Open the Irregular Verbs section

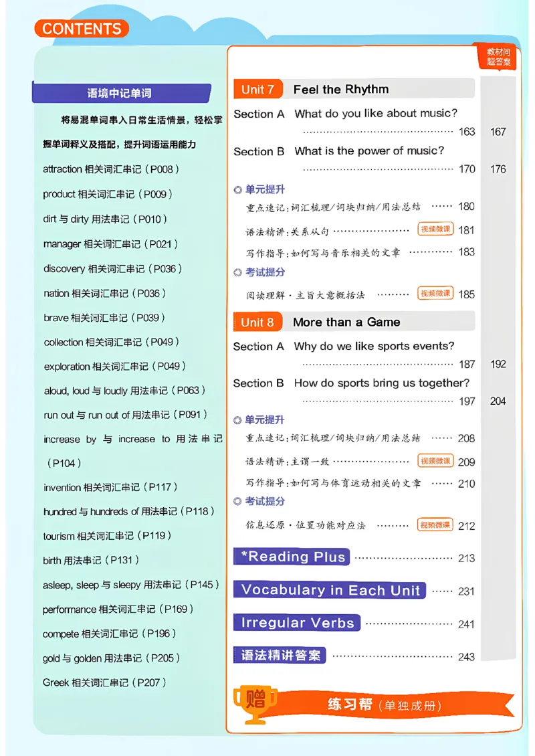297,622
